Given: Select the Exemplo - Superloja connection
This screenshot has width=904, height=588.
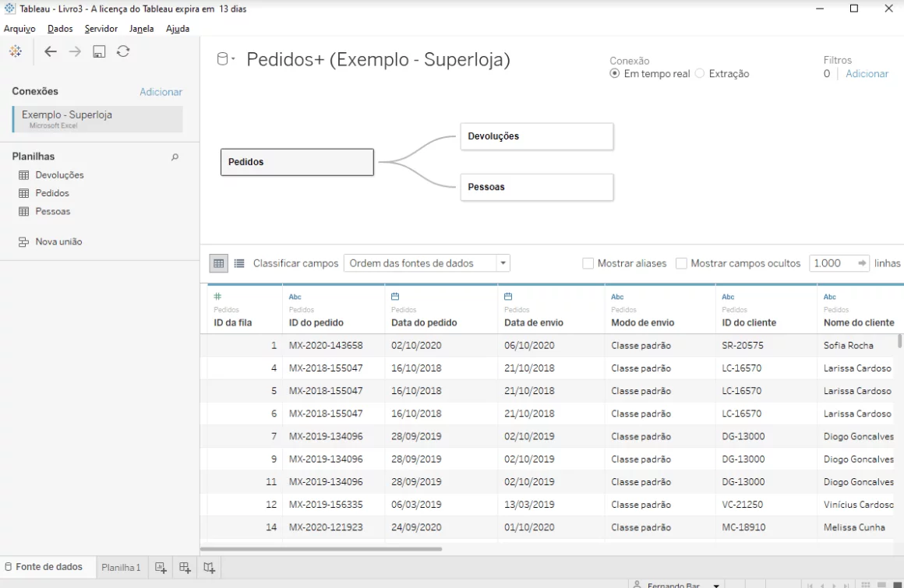Looking at the screenshot, I should pyautogui.click(x=97, y=119).
